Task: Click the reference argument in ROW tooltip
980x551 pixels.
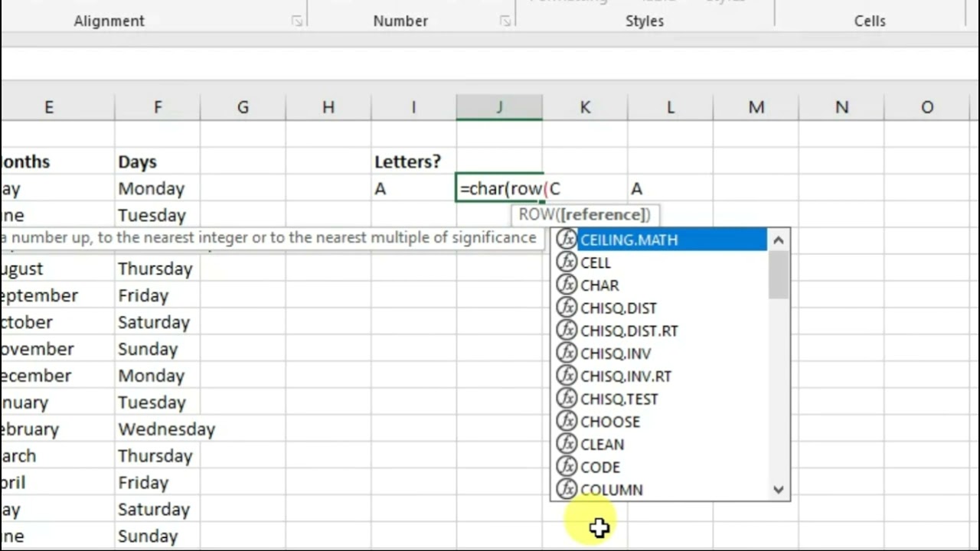Action: click(x=605, y=214)
